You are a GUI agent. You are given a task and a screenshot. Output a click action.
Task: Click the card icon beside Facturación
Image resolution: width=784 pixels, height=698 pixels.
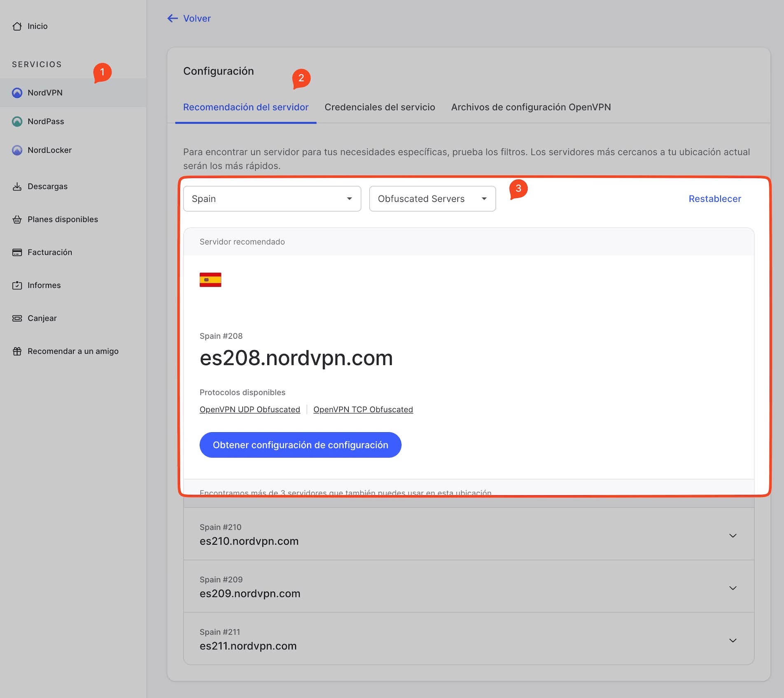[x=17, y=253]
